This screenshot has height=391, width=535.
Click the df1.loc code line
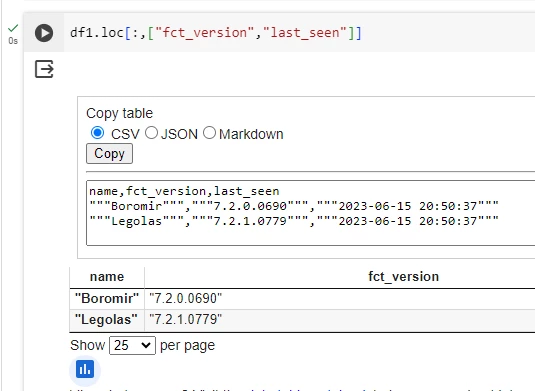(216, 33)
